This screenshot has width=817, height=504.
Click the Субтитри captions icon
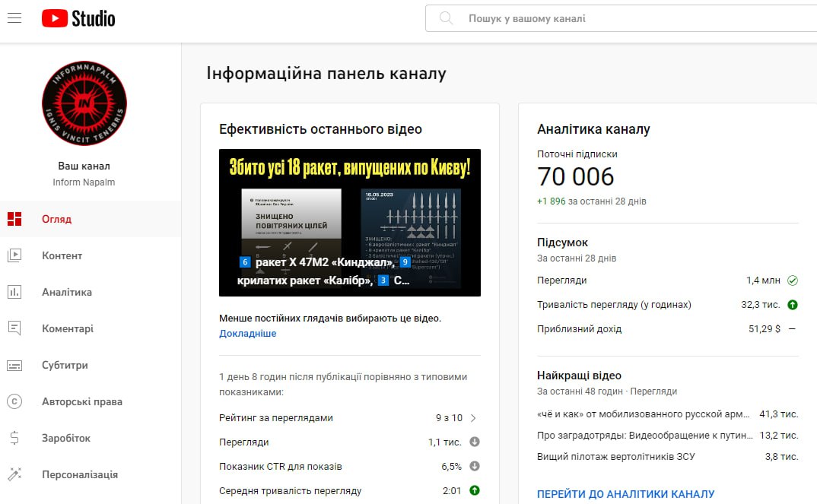point(14,365)
